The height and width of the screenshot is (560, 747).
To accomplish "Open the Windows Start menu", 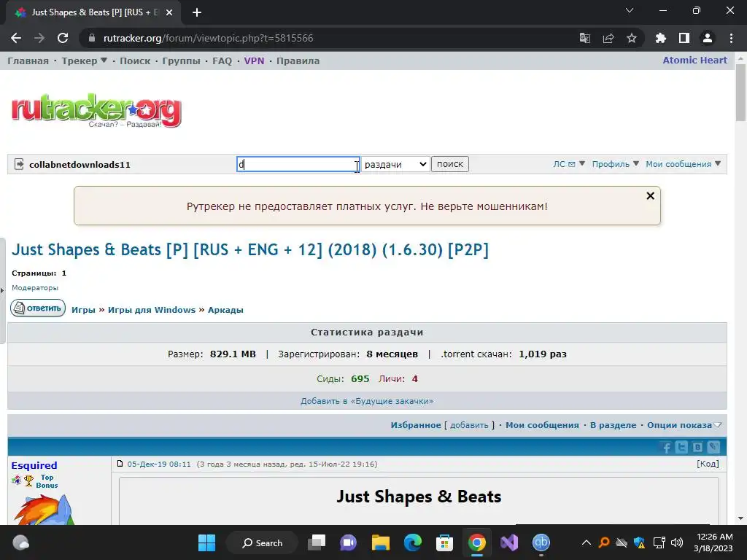I will point(206,542).
